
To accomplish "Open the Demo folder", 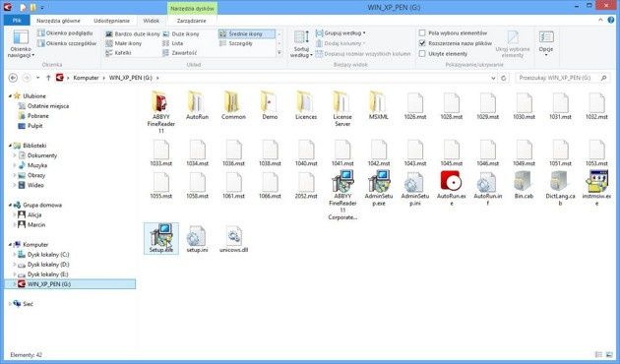I will [x=270, y=105].
